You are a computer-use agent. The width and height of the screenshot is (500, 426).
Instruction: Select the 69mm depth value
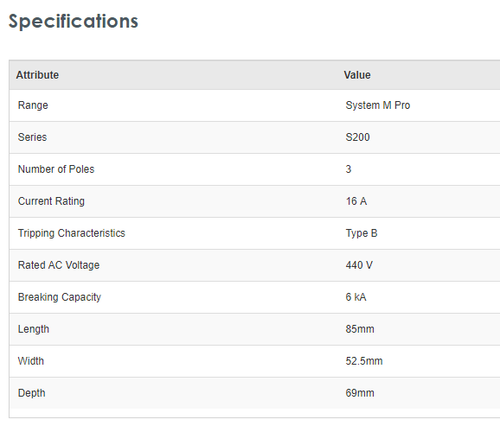(360, 393)
